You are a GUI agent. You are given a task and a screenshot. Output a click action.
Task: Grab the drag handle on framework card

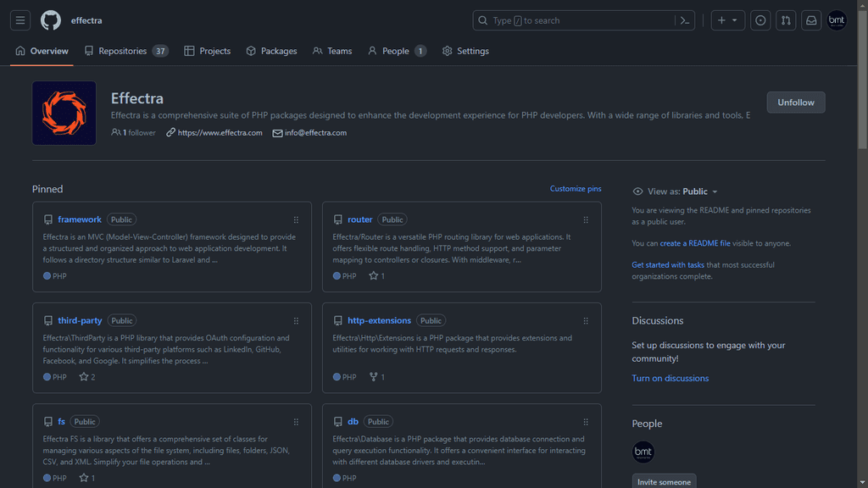pos(296,219)
